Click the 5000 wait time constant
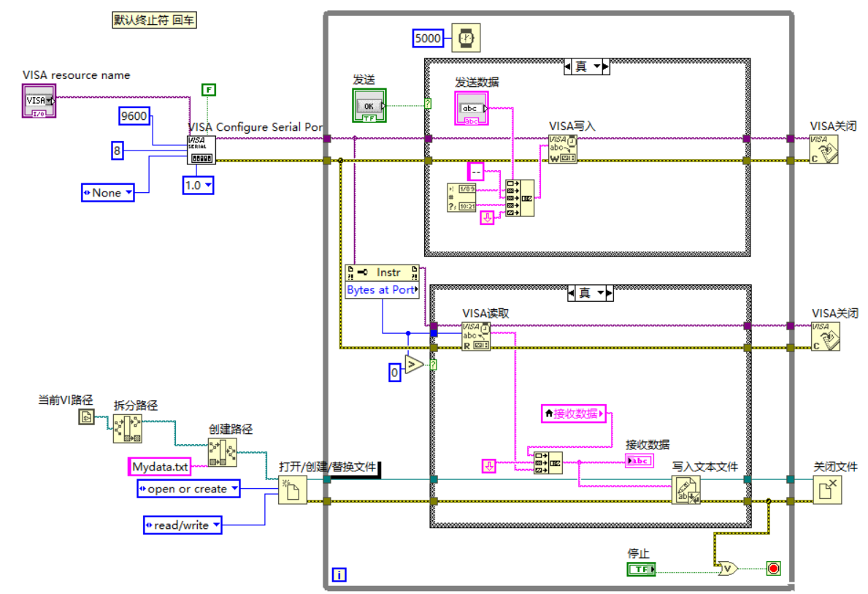Viewport: 868px width, 594px height. (428, 38)
